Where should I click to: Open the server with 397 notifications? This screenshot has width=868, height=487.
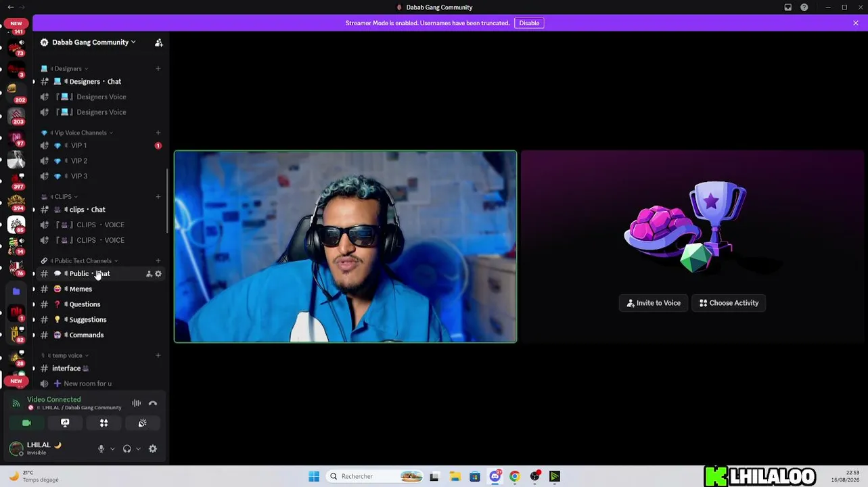coord(16,181)
